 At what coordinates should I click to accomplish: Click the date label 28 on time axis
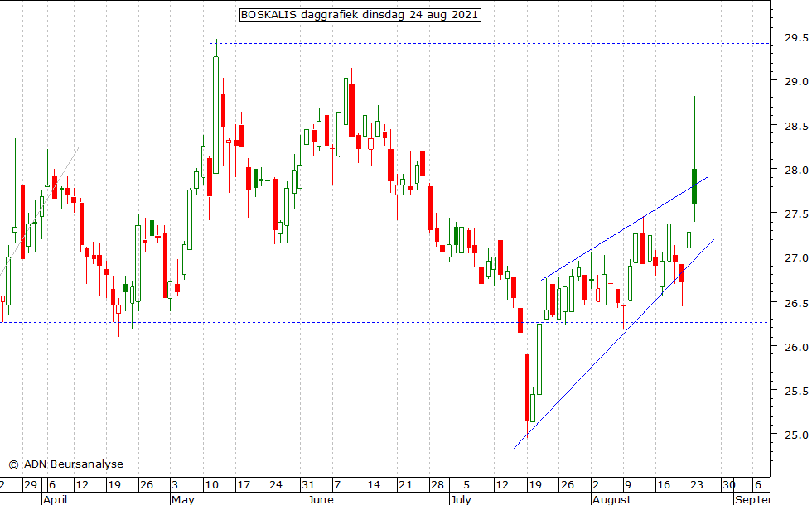[x=437, y=485]
